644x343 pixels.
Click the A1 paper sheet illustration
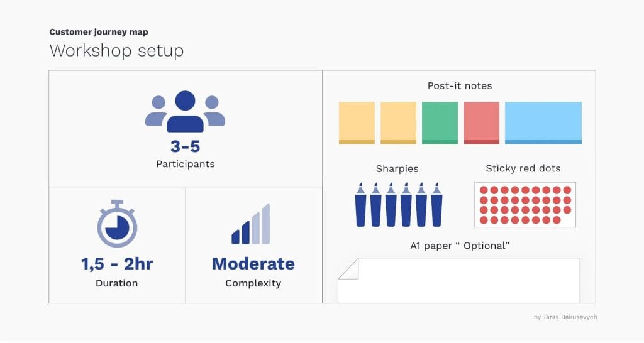coord(459,280)
